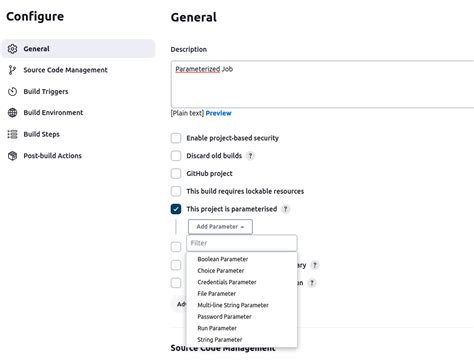Click the General gear icon in sidebar
This screenshot has width=474, height=361.
[12, 49]
